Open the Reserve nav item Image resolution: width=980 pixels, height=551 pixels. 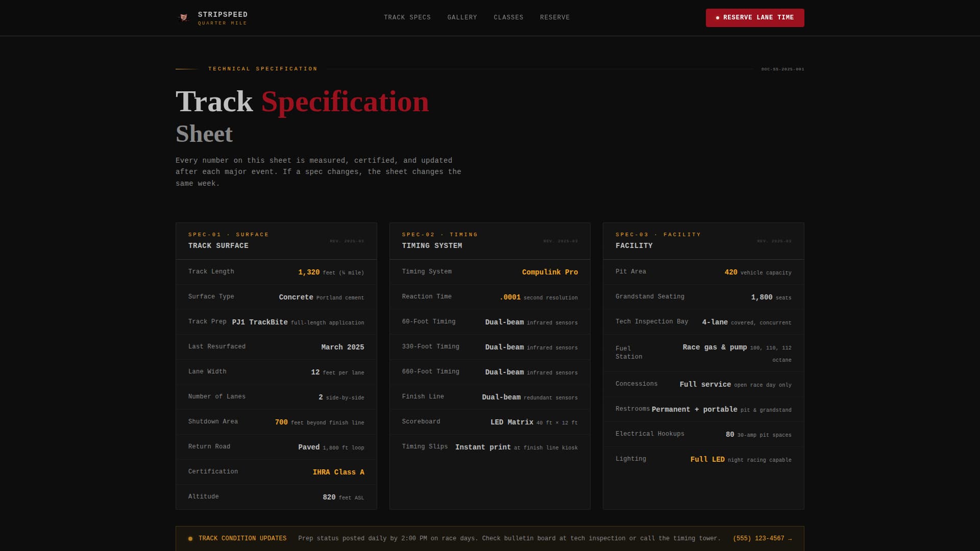[x=555, y=17]
